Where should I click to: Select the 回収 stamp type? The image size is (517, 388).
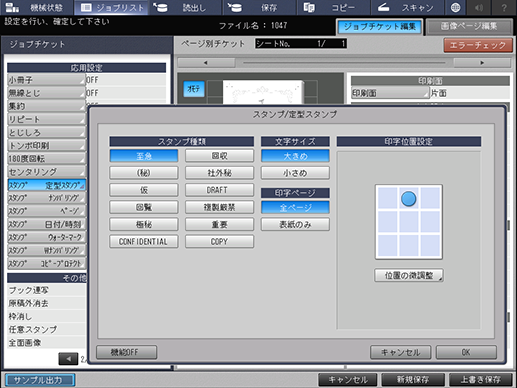tap(219, 156)
